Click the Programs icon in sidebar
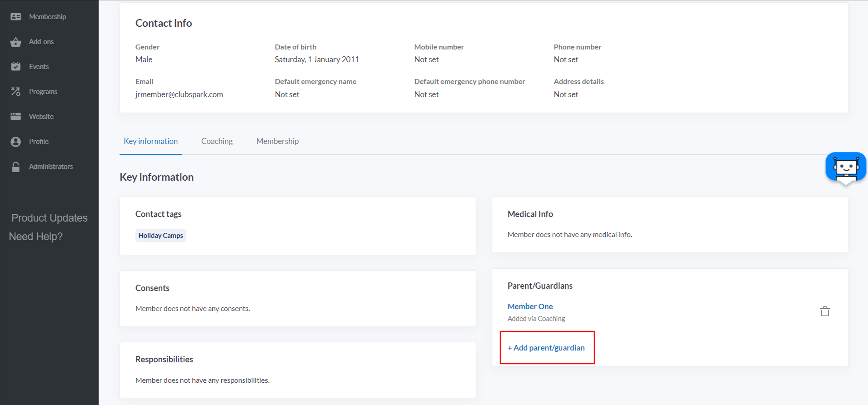The width and height of the screenshot is (868, 405). pos(16,92)
